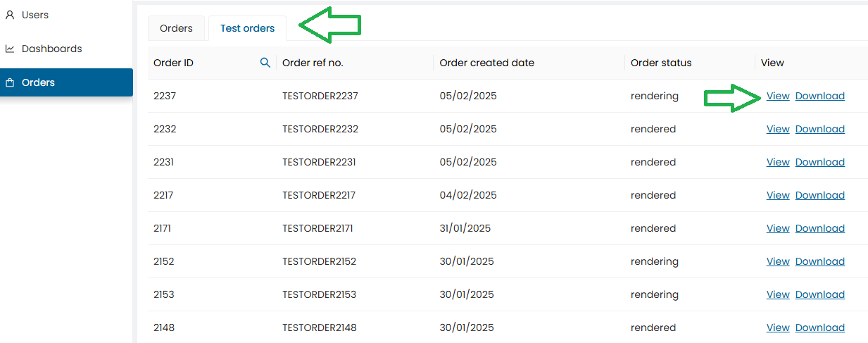View order TESTORDER2237
868x343 pixels.
(x=778, y=96)
